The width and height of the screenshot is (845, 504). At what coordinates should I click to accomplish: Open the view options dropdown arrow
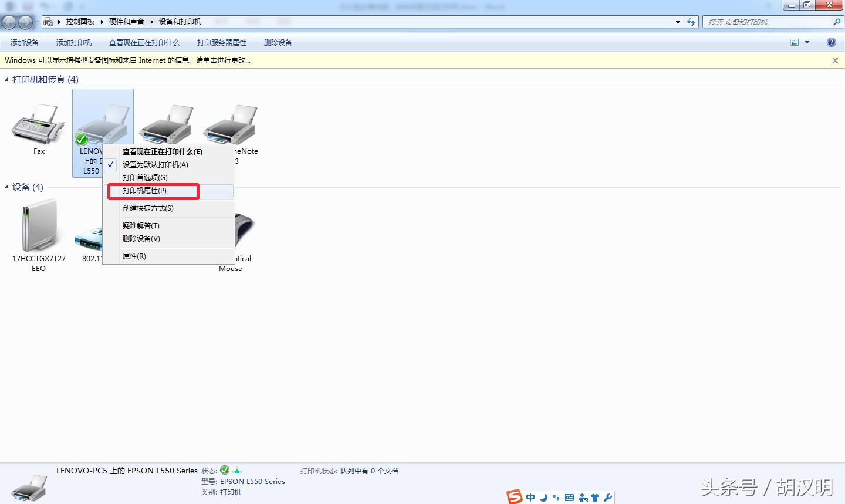point(807,42)
